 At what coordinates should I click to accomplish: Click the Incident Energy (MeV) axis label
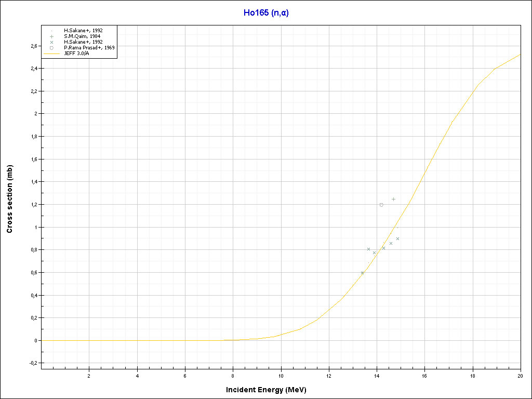tap(270, 390)
